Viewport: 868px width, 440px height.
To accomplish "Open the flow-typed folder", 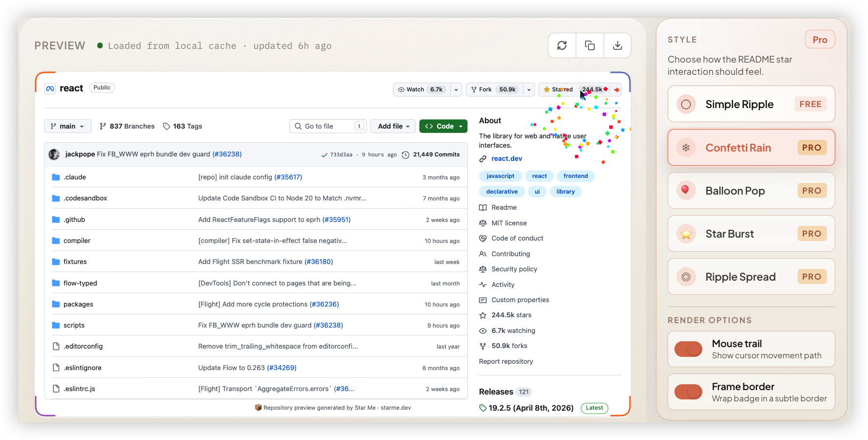I will 80,283.
